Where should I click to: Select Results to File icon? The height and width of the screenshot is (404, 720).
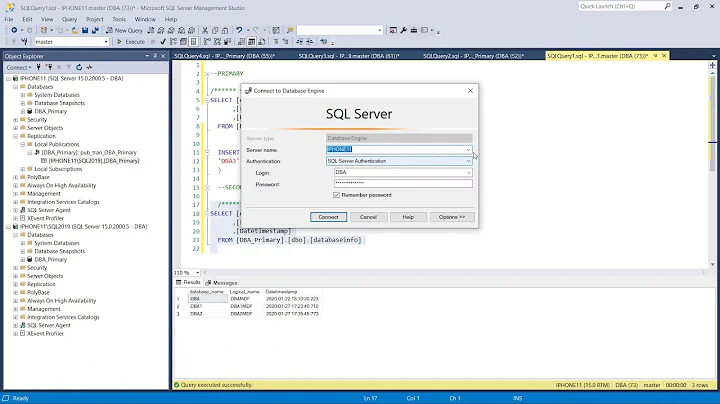(262, 42)
